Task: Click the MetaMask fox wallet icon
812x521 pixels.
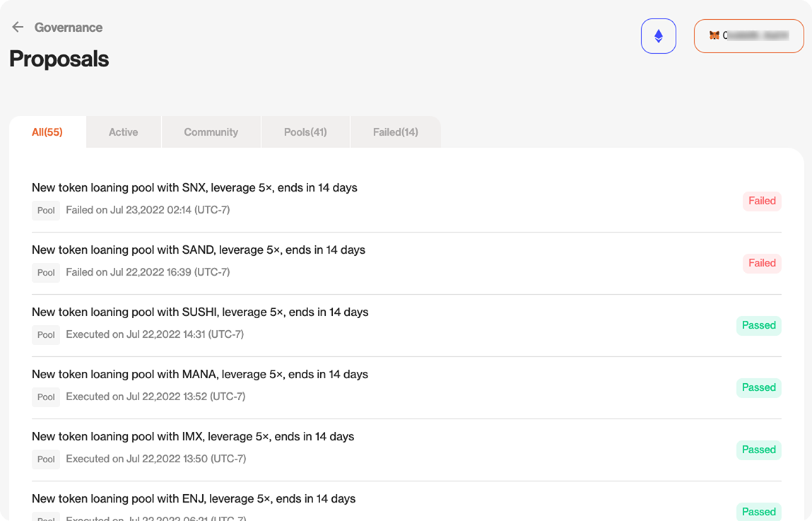Action: tap(714, 35)
